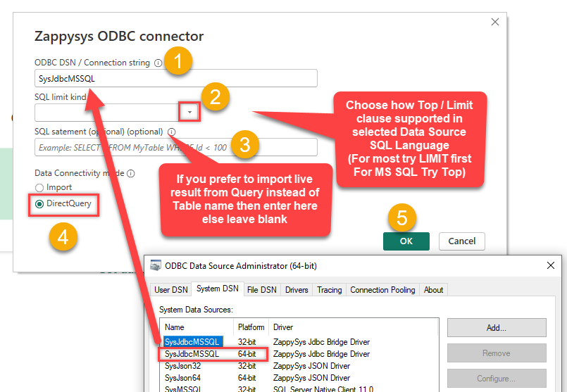Screen dimensions: 567x392
Task: Switch to the File DSN tab
Action: [262, 290]
